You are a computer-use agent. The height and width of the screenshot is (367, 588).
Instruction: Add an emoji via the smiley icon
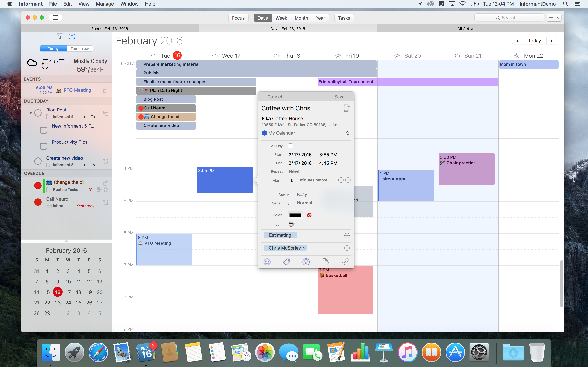[267, 262]
